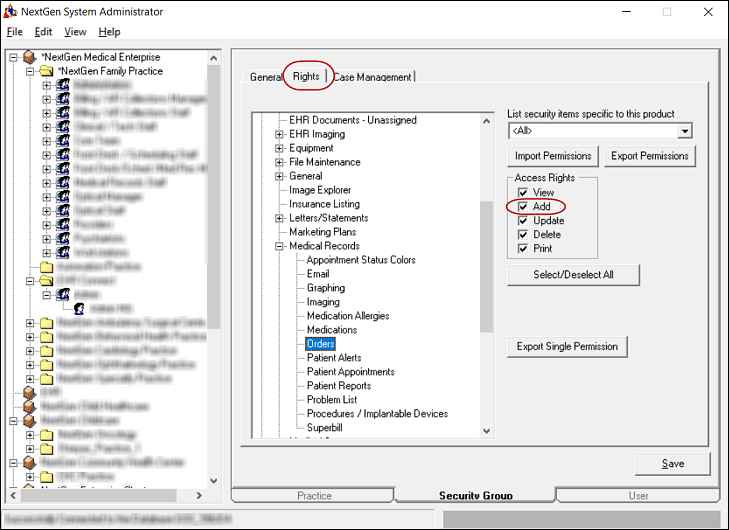Screen dimensions: 729x530
Task: Click the NextGen Medical Enterprise box icon
Action: (x=30, y=57)
